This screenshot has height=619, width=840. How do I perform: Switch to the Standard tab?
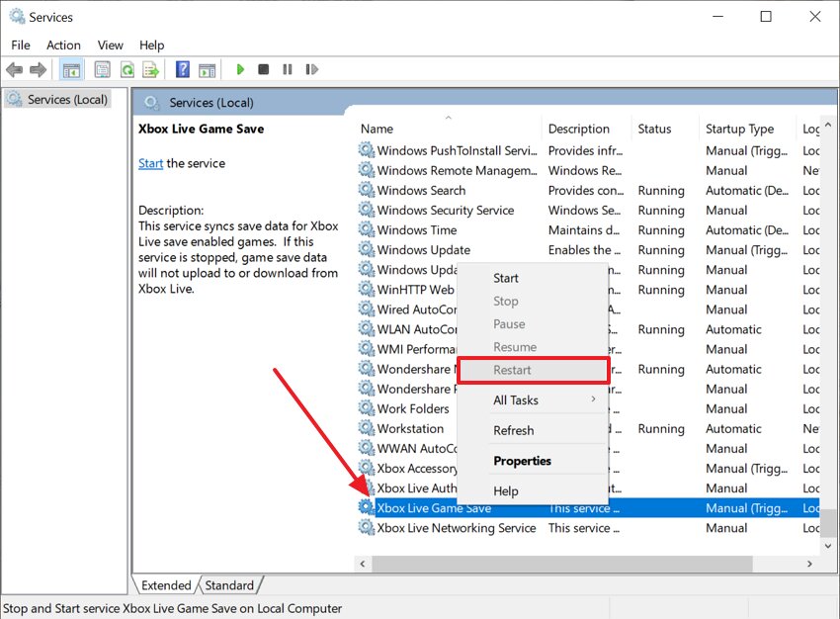point(229,585)
